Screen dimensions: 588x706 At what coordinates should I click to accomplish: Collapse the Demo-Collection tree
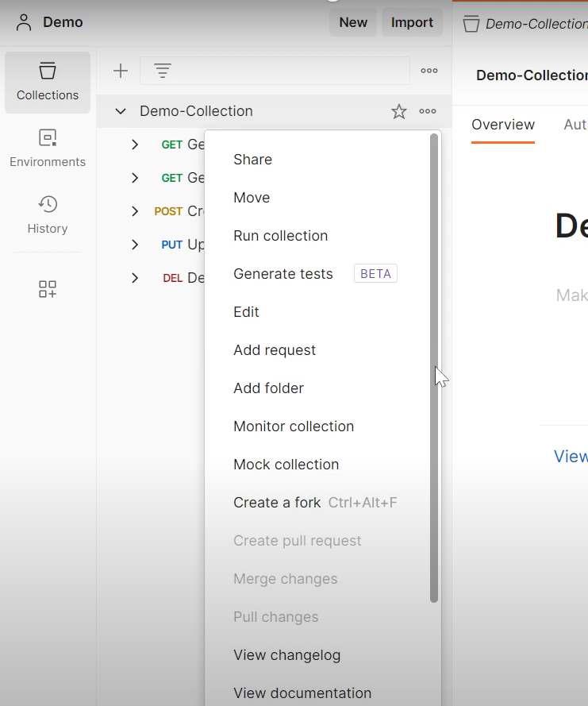(x=120, y=111)
